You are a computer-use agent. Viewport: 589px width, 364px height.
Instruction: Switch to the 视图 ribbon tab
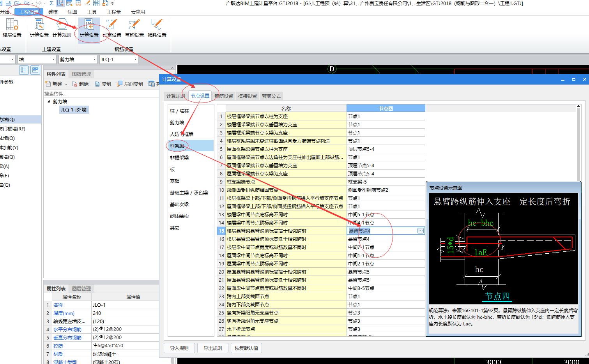pos(73,12)
